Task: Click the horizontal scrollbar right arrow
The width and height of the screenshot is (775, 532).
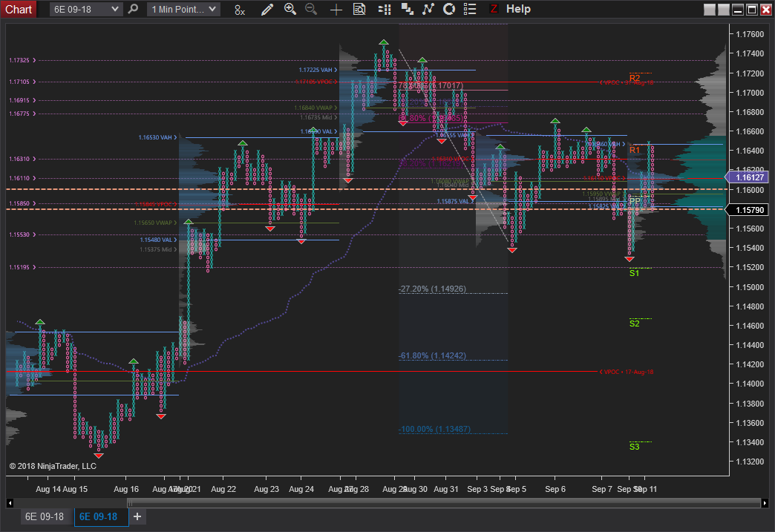Action: pos(765,503)
